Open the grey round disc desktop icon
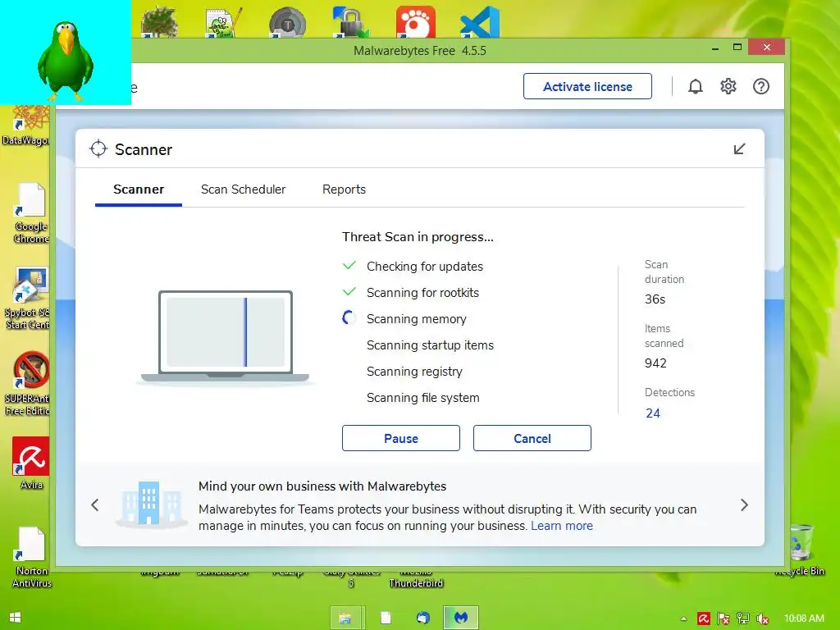Image resolution: width=840 pixels, height=630 pixels. click(x=288, y=22)
